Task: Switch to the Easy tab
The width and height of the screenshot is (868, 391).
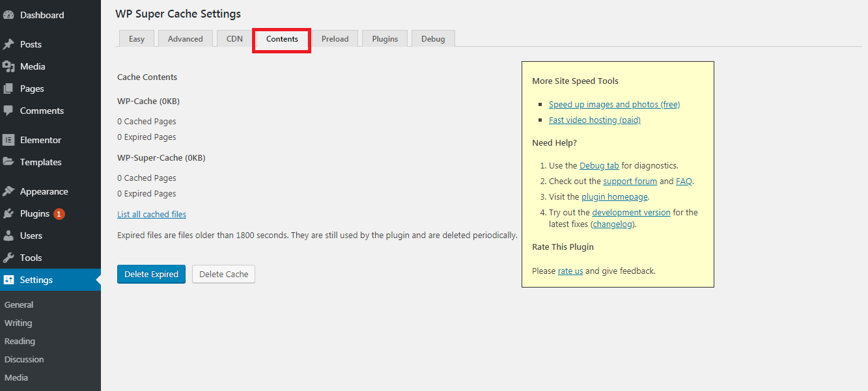Action: click(x=137, y=38)
